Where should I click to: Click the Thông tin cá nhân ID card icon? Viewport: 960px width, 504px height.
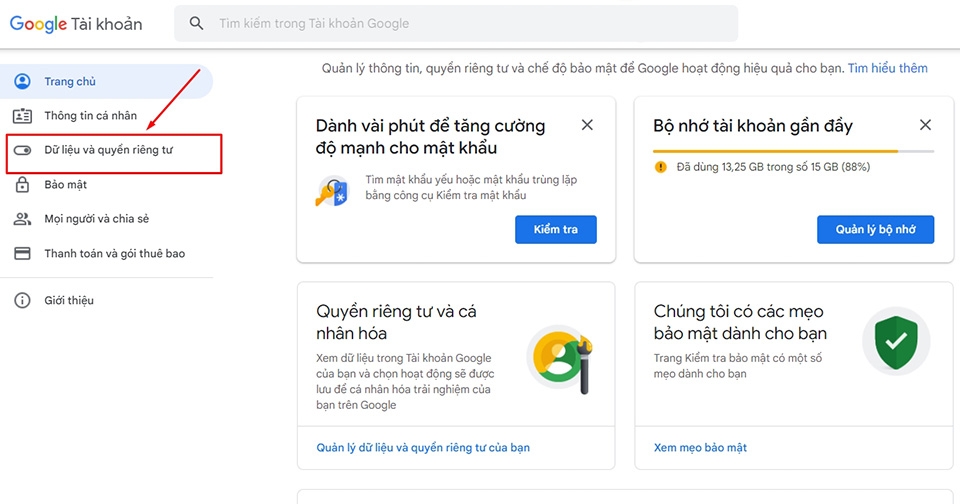pos(22,116)
